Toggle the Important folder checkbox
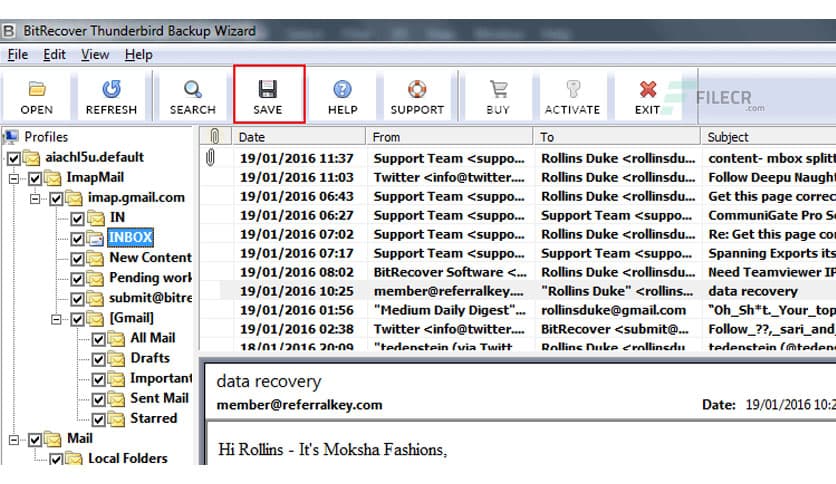The image size is (836, 484). click(99, 380)
